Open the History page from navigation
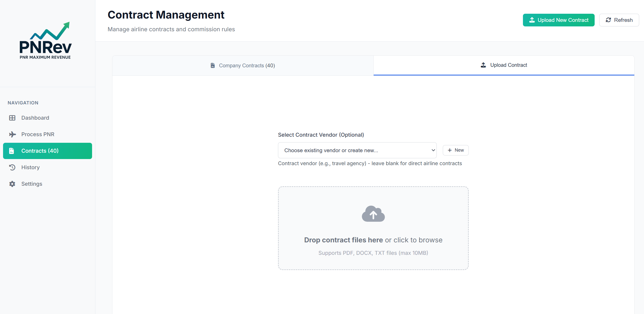The image size is (644, 314). [x=31, y=167]
